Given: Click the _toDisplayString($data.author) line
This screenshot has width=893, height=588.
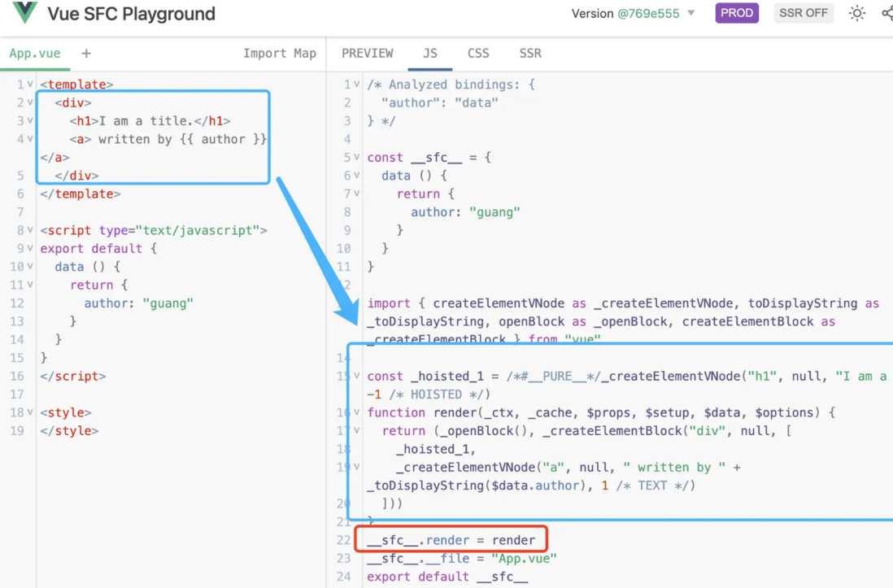Looking at the screenshot, I should click(531, 486).
